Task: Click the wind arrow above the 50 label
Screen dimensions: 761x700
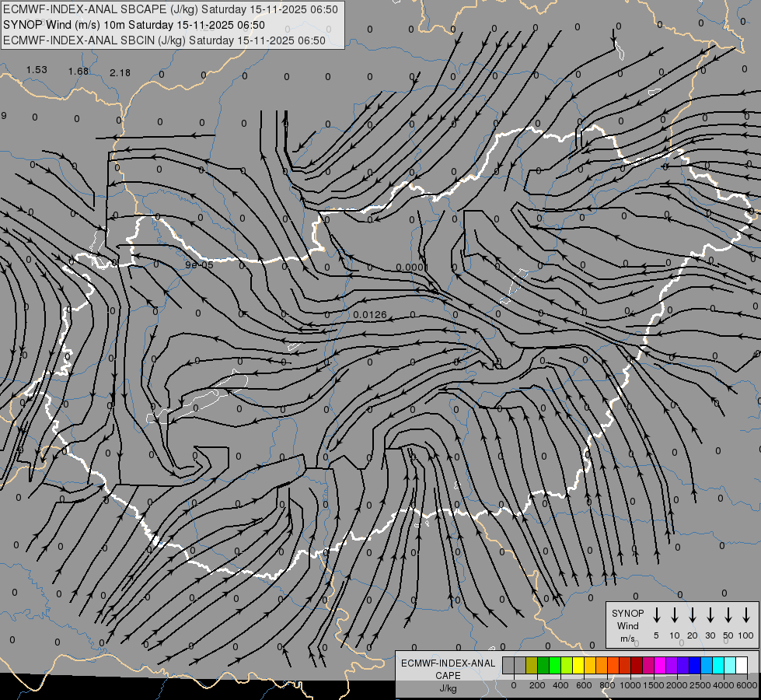Action: click(728, 615)
